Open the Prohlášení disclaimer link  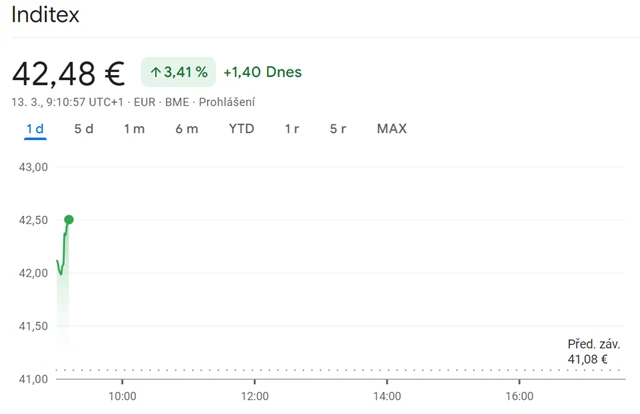click(227, 102)
